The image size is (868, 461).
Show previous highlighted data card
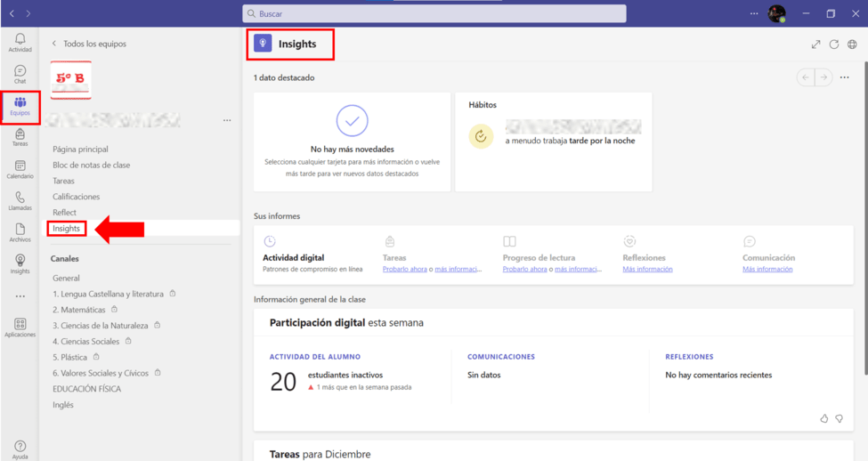coord(806,77)
